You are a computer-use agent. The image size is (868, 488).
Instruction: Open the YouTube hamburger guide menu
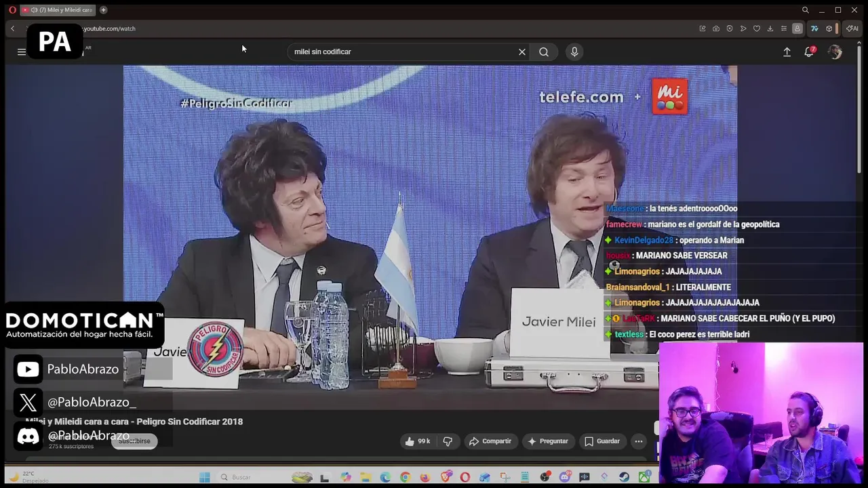click(22, 52)
